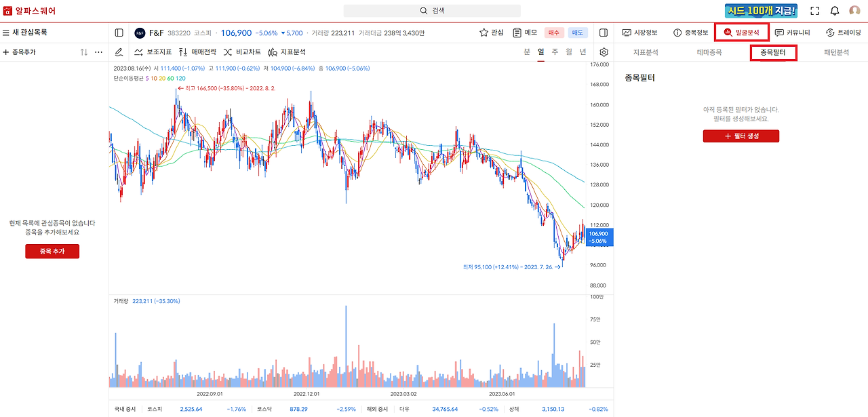This screenshot has width=868, height=417.
Task: Click the 매도 sell button
Action: coord(578,33)
